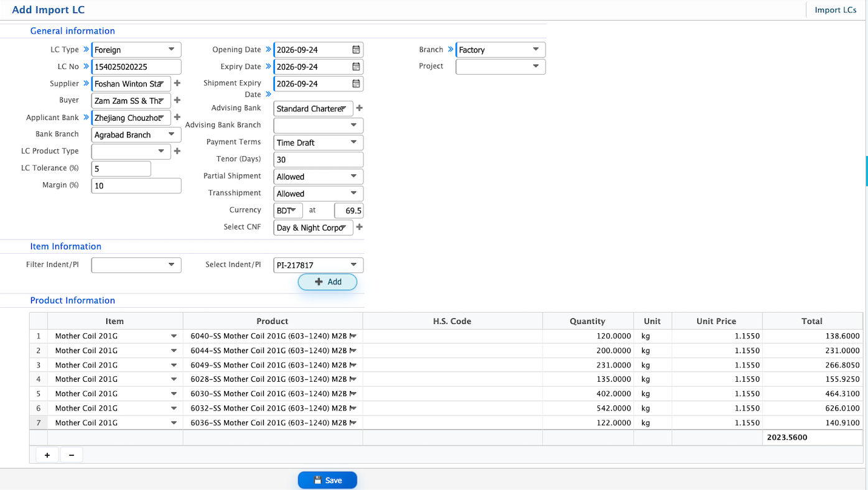868x490 pixels.
Task: Click the Tenor (Days) field
Action: (x=319, y=160)
